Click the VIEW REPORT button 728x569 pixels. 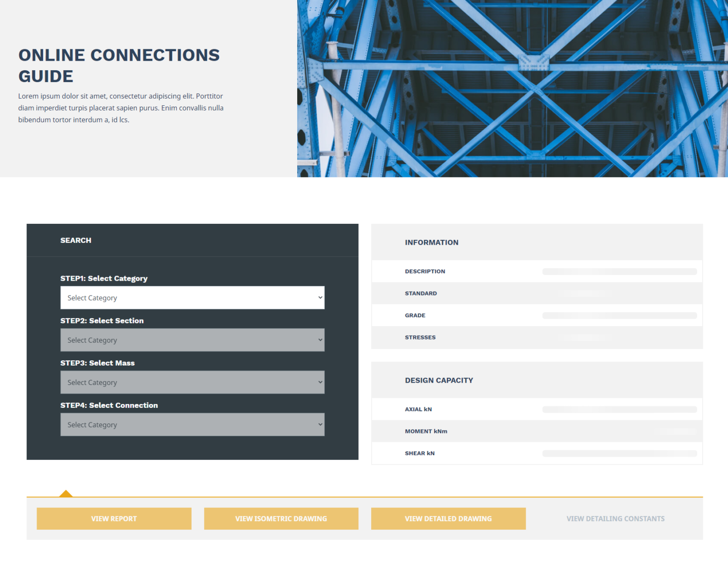(114, 518)
